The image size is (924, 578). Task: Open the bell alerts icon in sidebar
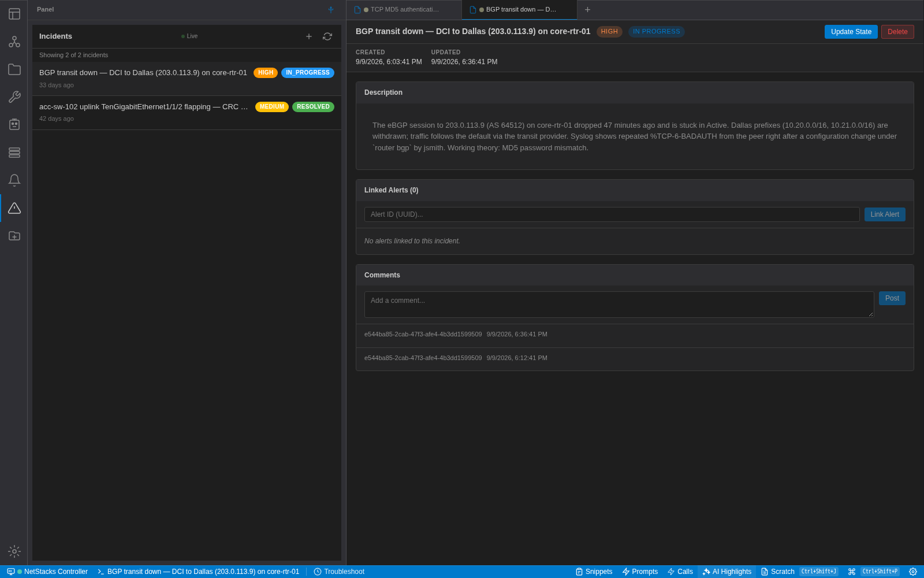(x=14, y=180)
